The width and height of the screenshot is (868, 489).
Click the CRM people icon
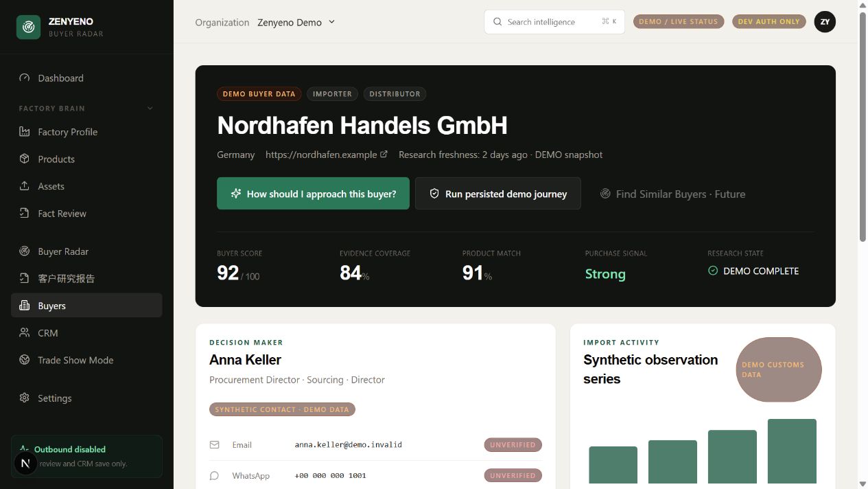click(x=25, y=333)
